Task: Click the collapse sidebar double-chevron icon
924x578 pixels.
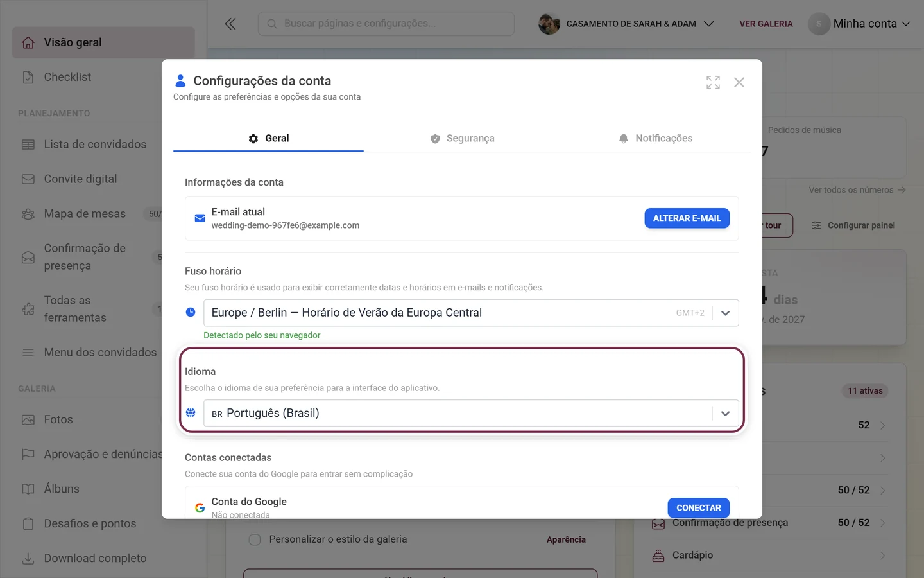Action: 230,24
